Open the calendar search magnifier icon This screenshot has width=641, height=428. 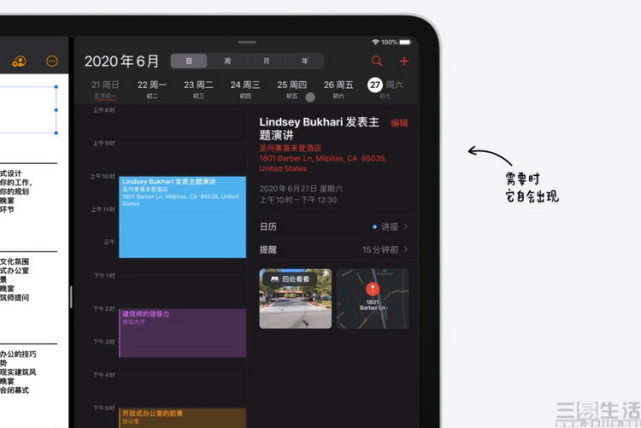(377, 61)
